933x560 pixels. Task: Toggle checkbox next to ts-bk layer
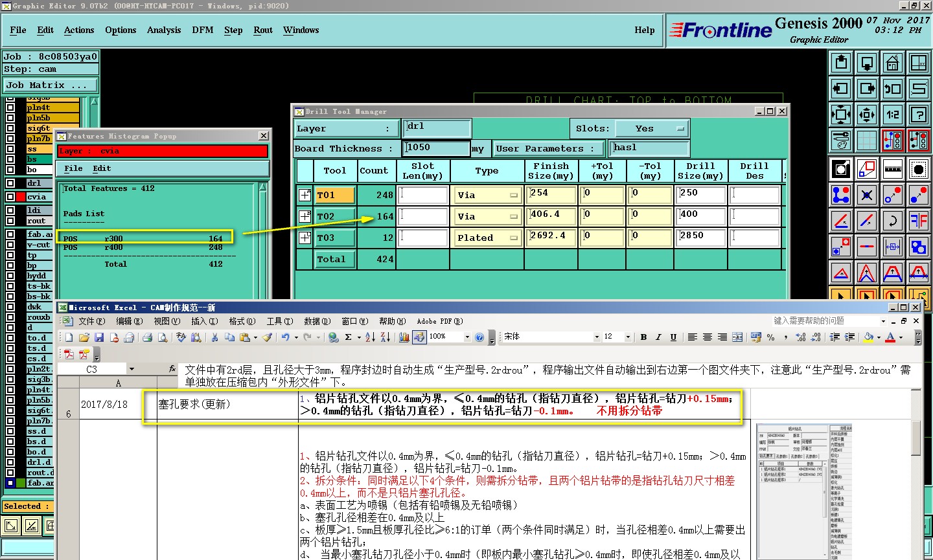10,286
